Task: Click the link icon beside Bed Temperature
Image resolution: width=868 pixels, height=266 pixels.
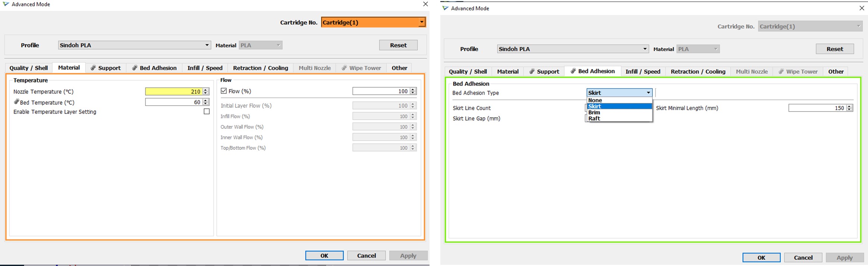Action: pyautogui.click(x=16, y=102)
